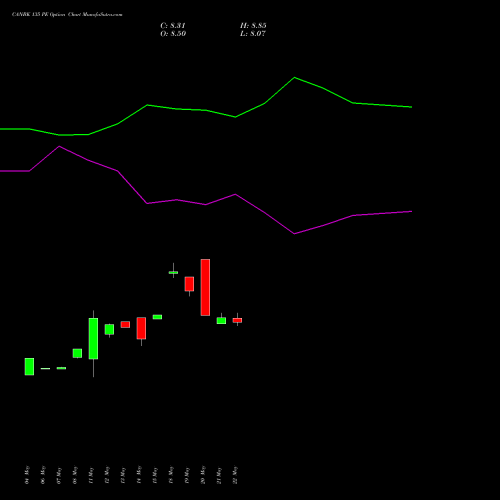Screen dimensions: 500x500
Task: Click the last red 22 May candle
Action: coord(237,320)
